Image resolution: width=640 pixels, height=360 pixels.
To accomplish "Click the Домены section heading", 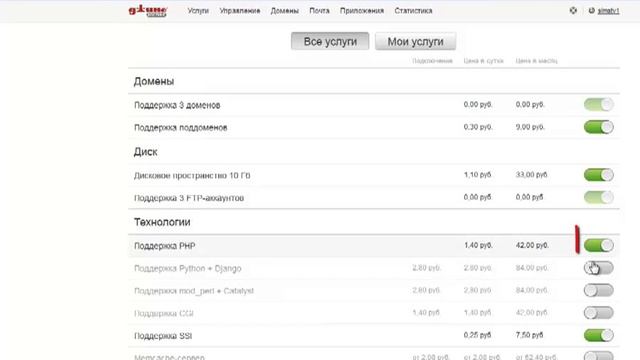I will [154, 81].
